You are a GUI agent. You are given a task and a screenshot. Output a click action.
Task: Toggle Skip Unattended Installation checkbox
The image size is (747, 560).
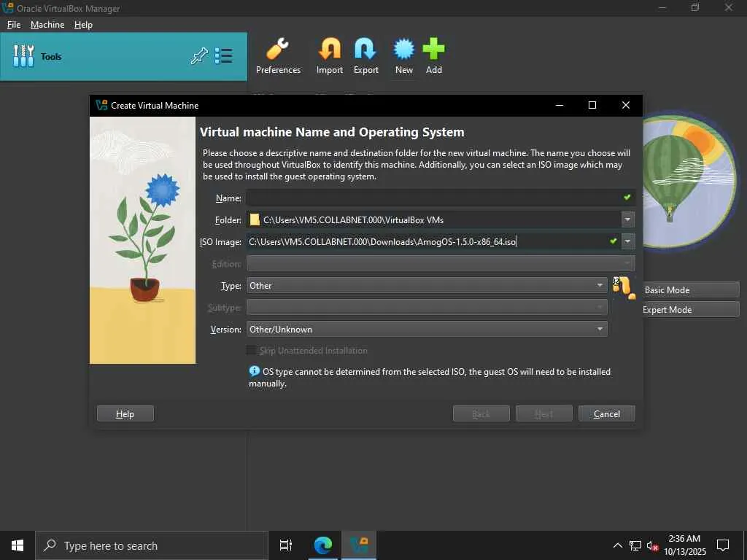tap(252, 351)
